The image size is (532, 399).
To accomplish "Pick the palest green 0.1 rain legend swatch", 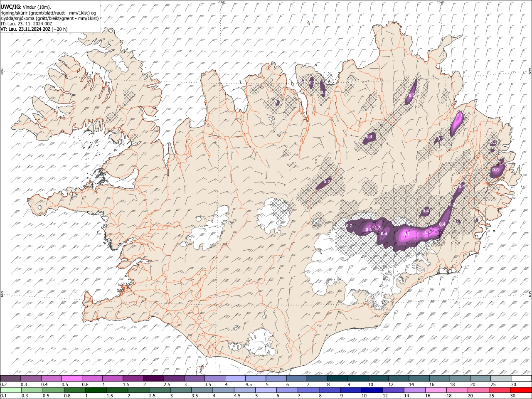I will coord(11,390).
